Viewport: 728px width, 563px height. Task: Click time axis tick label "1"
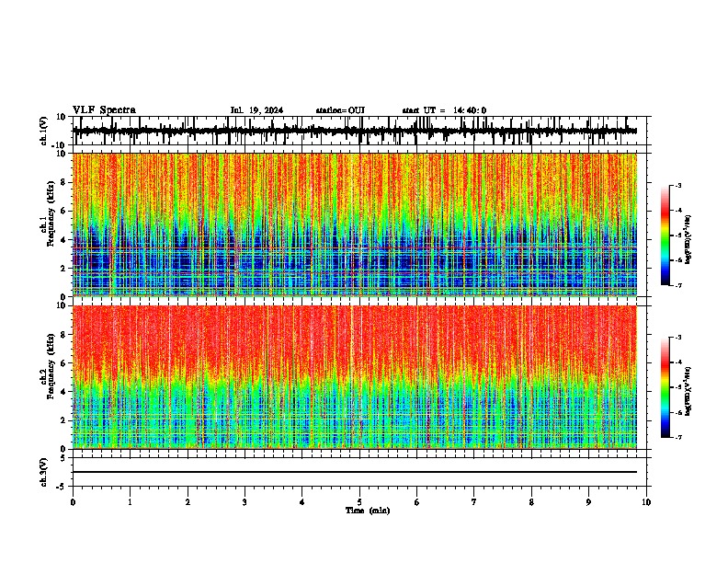[x=131, y=502]
